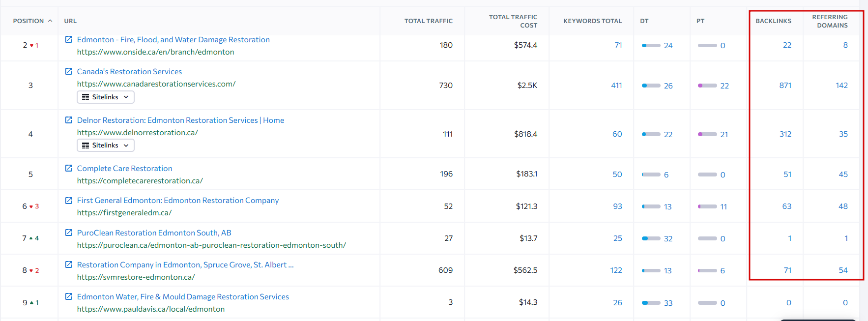This screenshot has height=321, width=868.
Task: Open Edmonton - Fire, Flood, and Water Damage Restoration
Action: coord(173,39)
